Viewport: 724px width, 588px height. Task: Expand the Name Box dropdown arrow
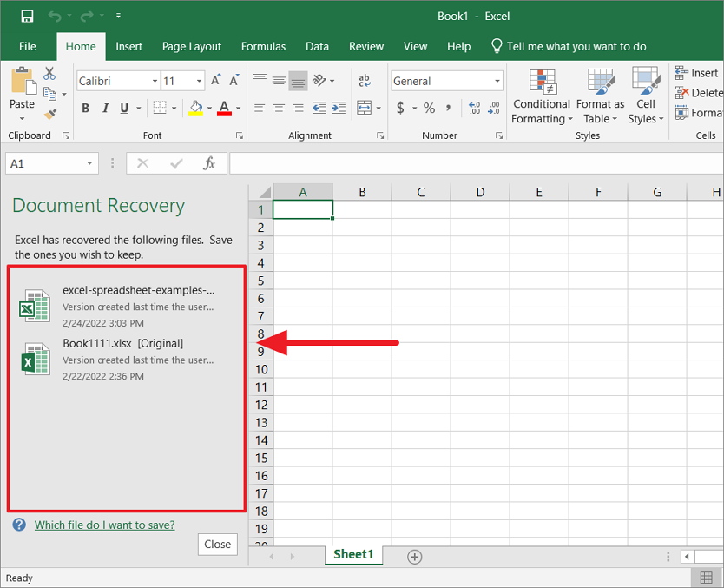[90, 164]
